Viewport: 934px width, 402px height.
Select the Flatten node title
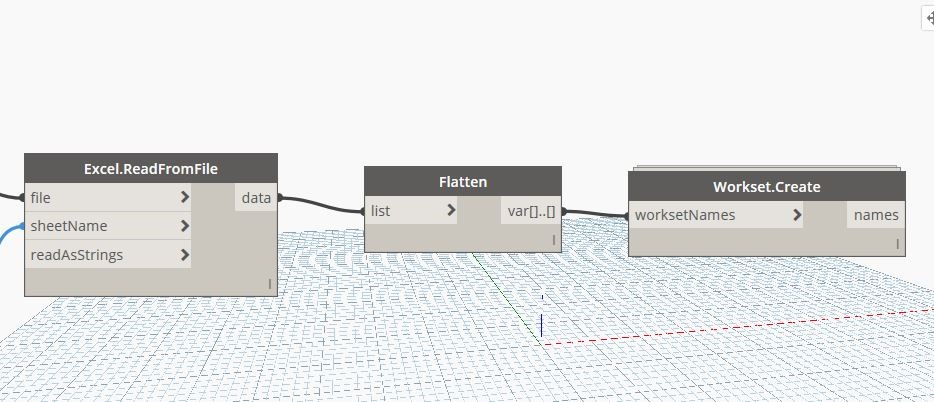(463, 182)
